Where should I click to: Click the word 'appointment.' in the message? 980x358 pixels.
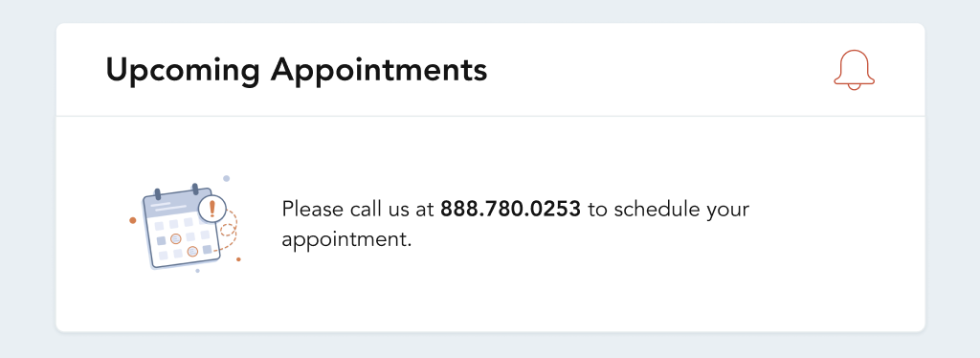(x=346, y=240)
